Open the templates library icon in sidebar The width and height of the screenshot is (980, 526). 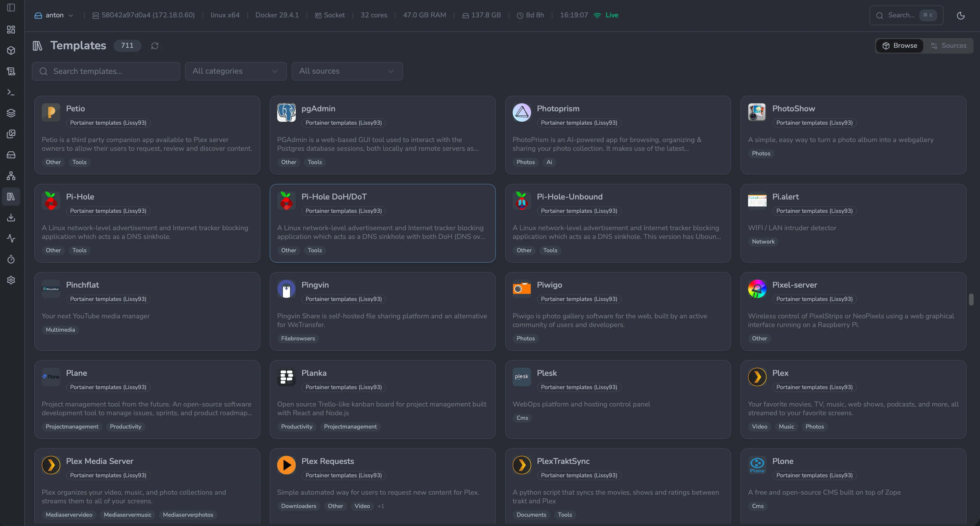(11, 197)
